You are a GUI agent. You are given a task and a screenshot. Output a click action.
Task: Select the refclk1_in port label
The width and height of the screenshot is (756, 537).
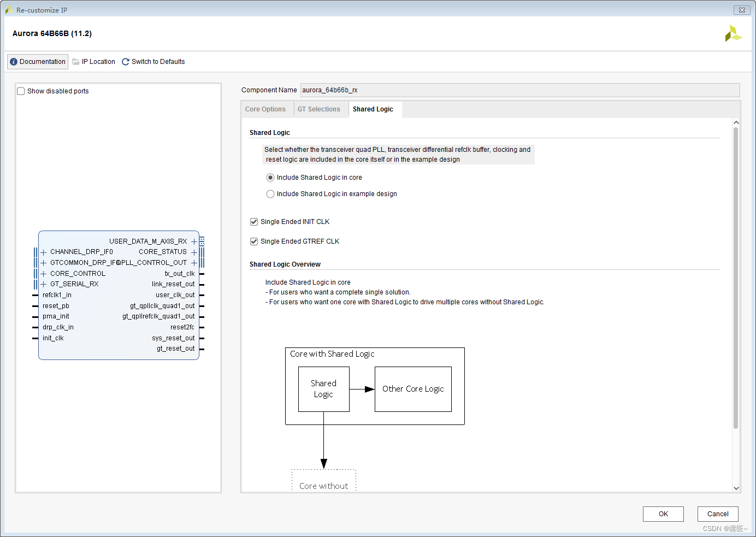(x=57, y=295)
